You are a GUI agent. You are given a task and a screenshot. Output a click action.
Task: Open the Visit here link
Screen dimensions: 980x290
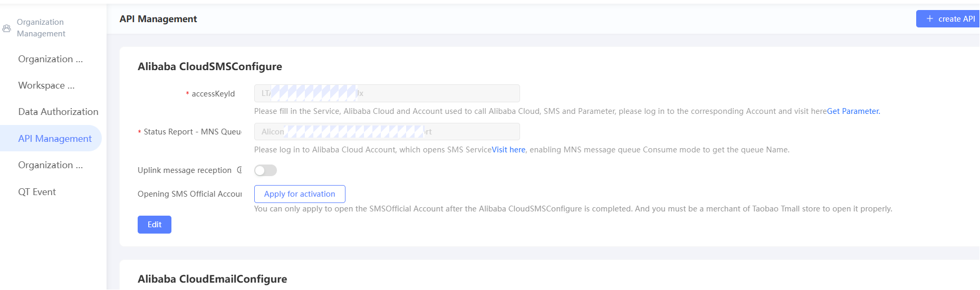pos(508,150)
